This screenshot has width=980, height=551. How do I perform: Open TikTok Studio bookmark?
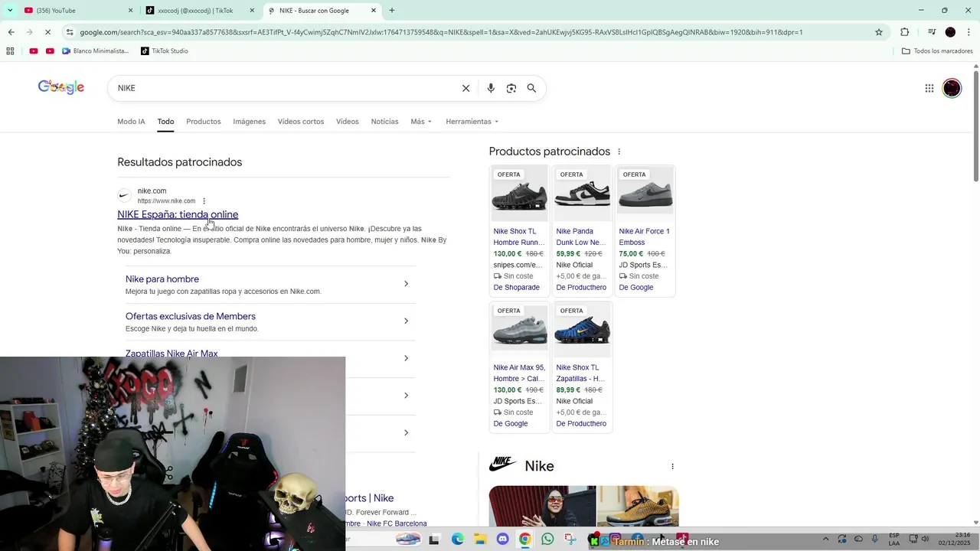pyautogui.click(x=165, y=51)
